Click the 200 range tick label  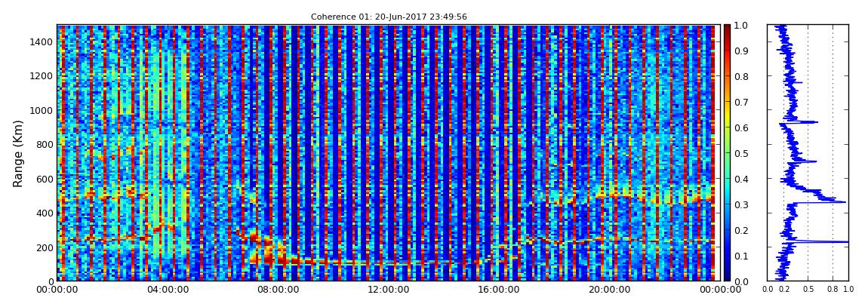[x=44, y=247]
